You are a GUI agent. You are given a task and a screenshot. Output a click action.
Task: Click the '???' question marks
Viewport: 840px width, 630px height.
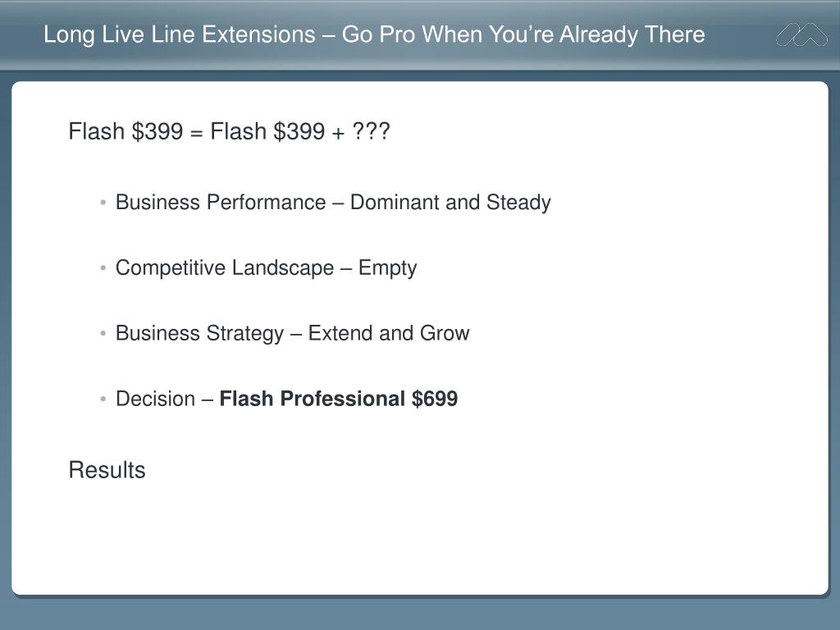(x=372, y=131)
